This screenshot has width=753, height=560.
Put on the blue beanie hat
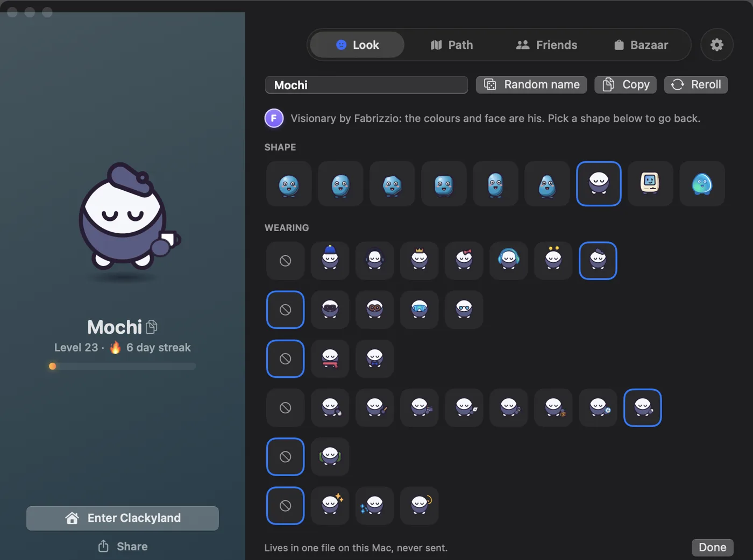(x=330, y=261)
